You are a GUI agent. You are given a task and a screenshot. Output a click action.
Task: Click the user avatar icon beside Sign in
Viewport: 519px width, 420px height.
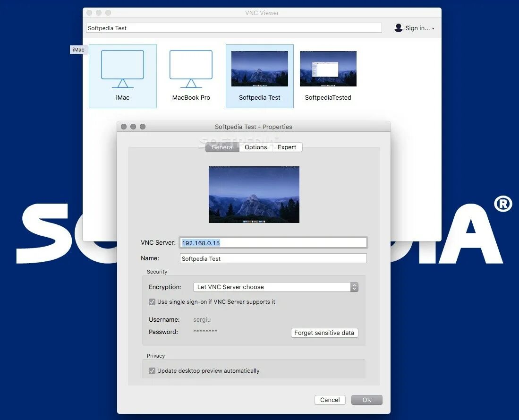399,28
